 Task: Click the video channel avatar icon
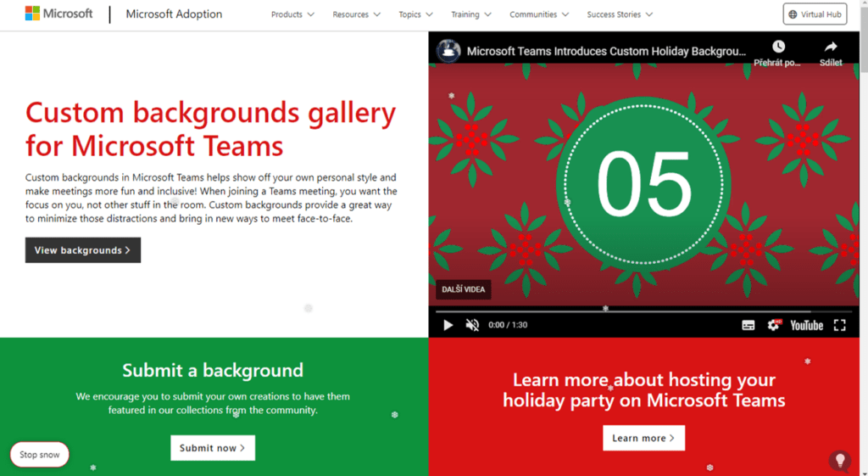tap(448, 51)
